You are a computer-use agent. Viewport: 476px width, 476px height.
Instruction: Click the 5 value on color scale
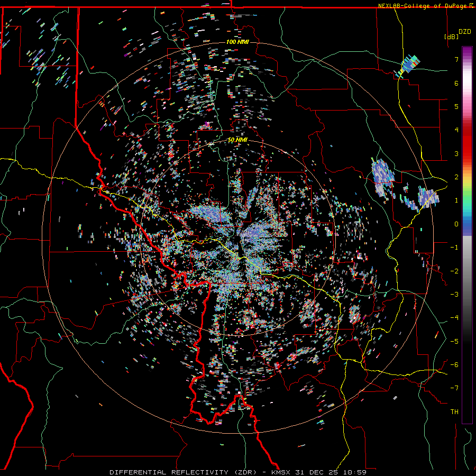click(456, 106)
